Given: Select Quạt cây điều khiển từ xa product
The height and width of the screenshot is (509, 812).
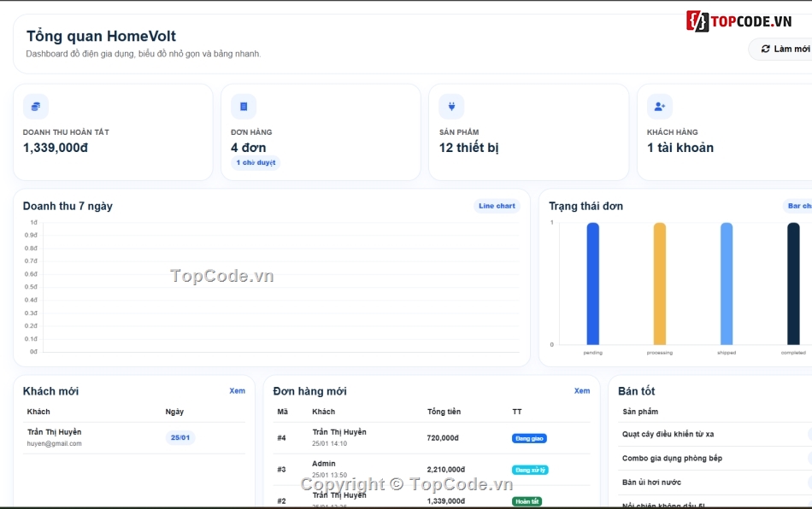Looking at the screenshot, I should (668, 435).
